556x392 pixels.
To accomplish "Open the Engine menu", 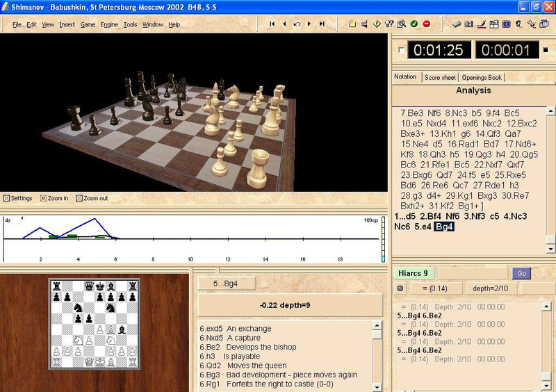I will [x=109, y=25].
